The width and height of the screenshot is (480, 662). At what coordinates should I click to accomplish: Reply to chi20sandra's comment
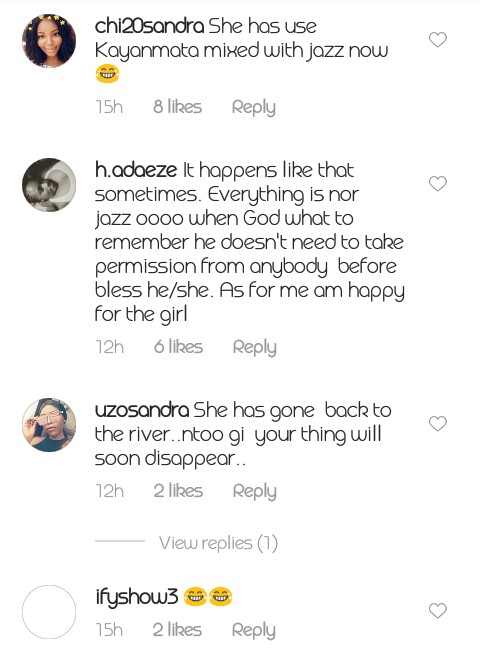click(x=254, y=107)
